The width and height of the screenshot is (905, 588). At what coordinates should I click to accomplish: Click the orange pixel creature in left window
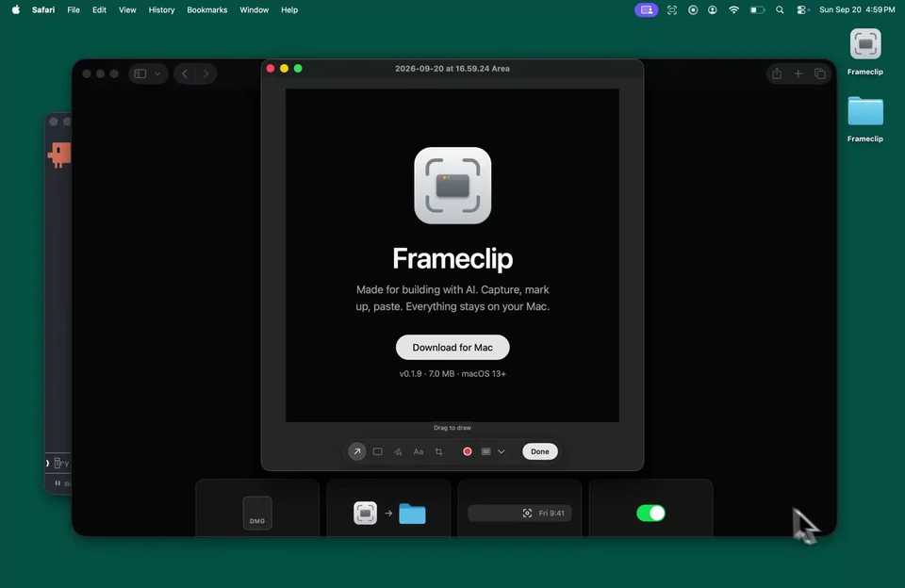click(60, 155)
